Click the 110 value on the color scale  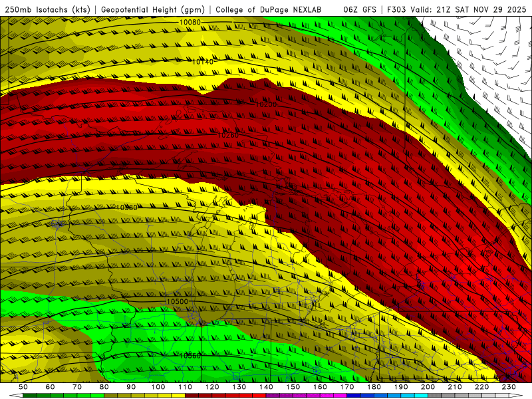pyautogui.click(x=185, y=387)
